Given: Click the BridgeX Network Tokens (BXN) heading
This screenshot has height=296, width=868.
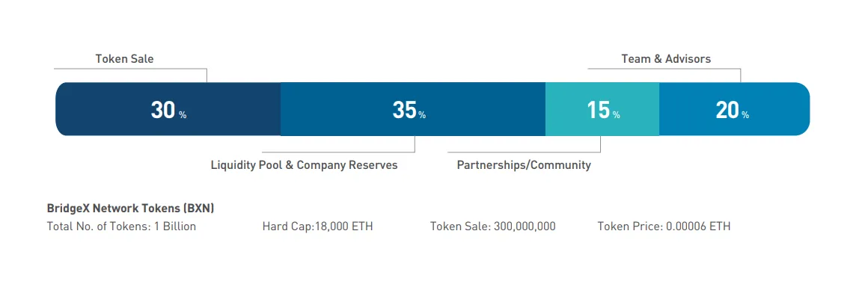Looking at the screenshot, I should pyautogui.click(x=131, y=209).
